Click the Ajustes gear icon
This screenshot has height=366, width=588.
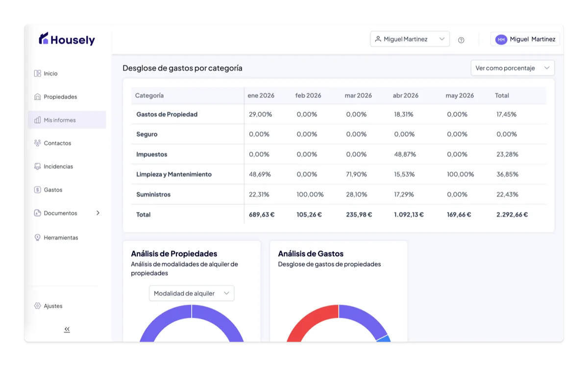pos(37,306)
